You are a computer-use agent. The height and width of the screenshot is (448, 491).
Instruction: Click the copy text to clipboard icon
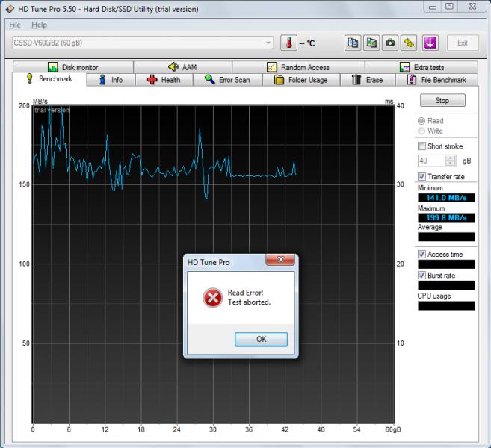click(x=353, y=43)
